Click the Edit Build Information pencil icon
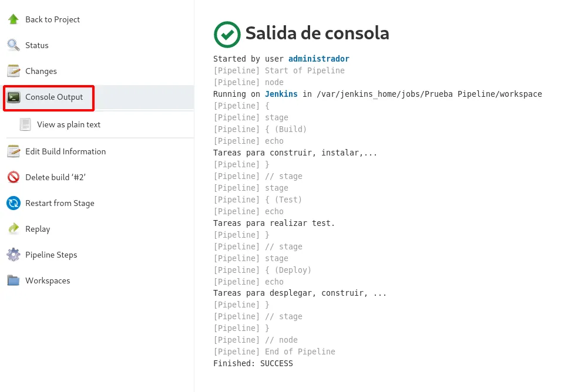Screen dimensions: 578x392 (x=14, y=151)
